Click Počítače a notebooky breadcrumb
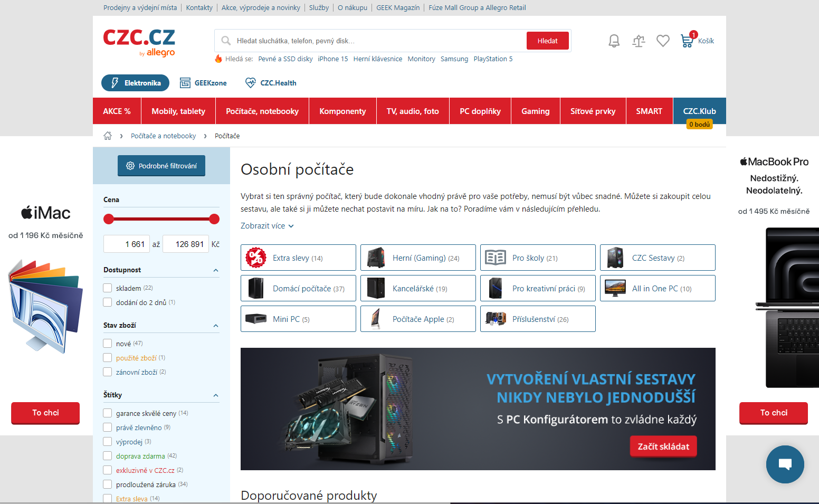The image size is (819, 504). 163,136
